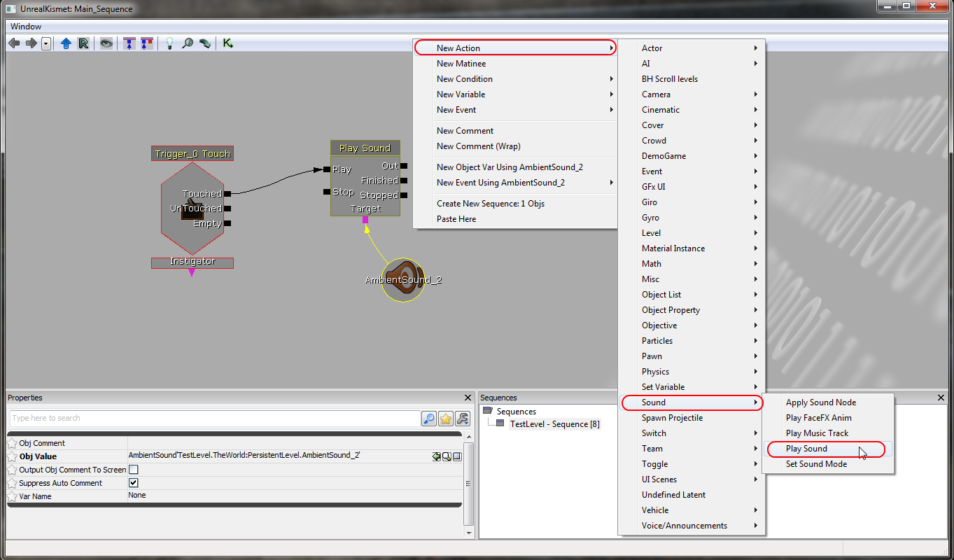Expand the Cinematic action category
This screenshot has width=954, height=560.
point(692,109)
